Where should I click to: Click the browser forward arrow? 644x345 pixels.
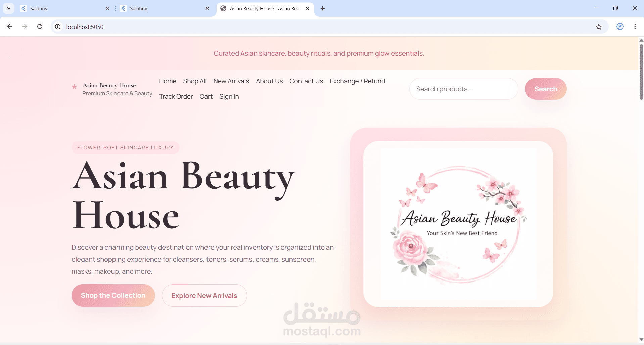(x=25, y=27)
